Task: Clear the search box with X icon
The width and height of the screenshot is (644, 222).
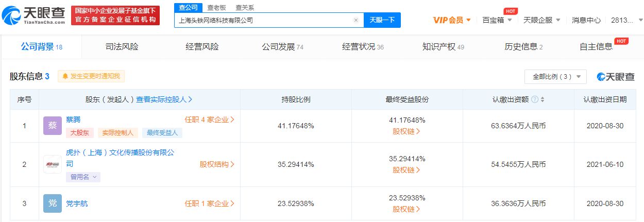Action: [355, 20]
